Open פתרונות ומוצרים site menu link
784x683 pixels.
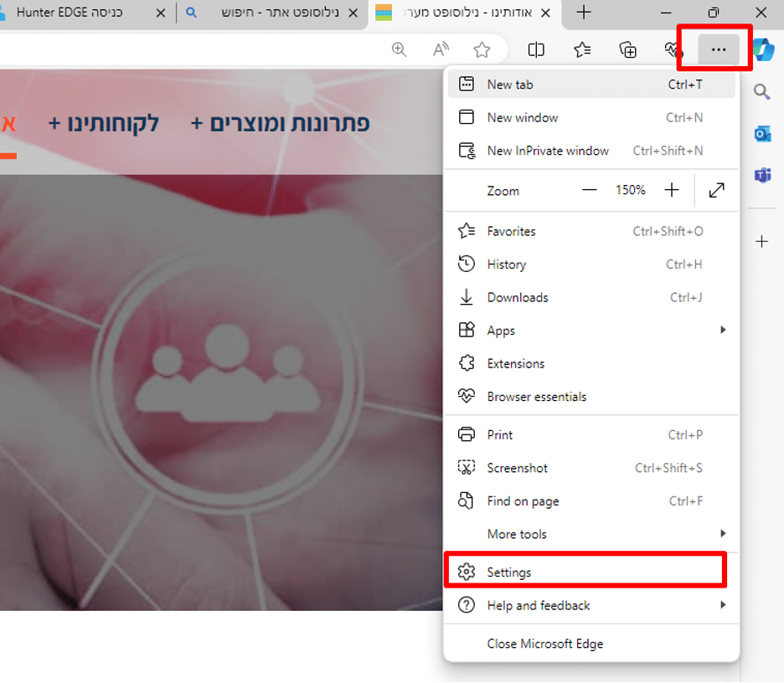click(280, 123)
